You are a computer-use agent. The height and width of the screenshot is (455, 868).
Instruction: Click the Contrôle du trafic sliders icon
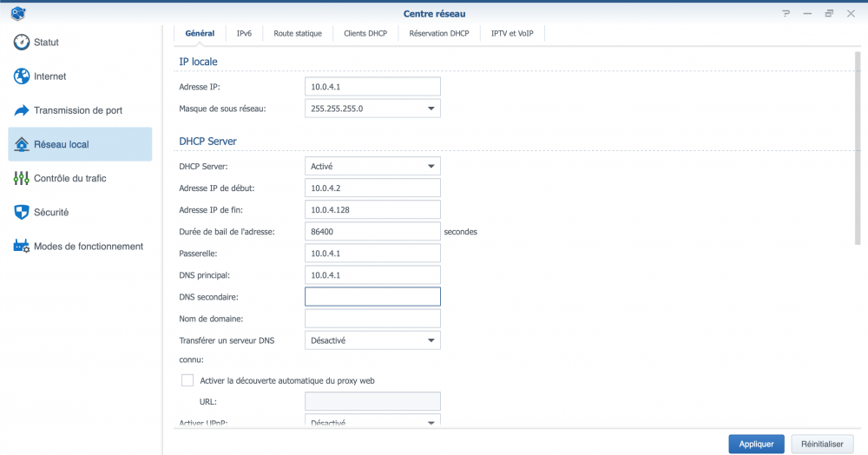[22, 178]
